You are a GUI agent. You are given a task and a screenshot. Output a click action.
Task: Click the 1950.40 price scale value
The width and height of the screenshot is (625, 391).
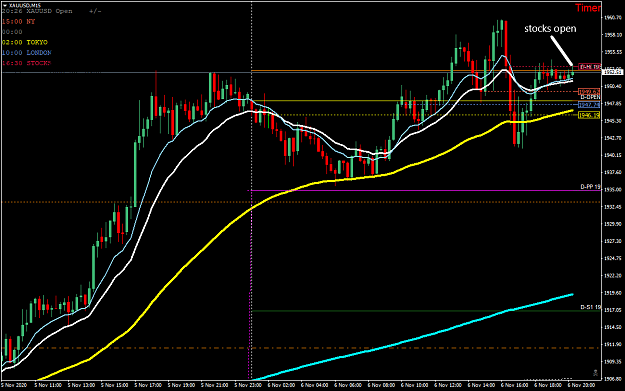(x=613, y=86)
